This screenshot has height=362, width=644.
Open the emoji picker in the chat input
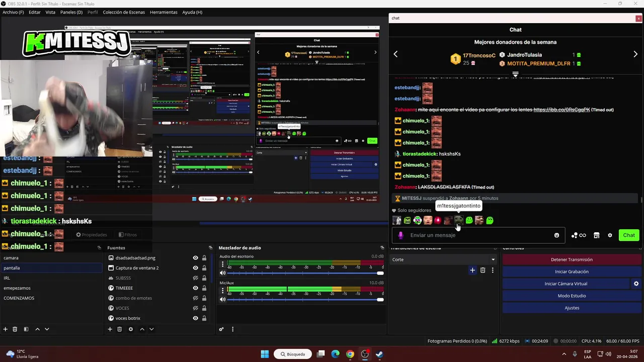[556, 235]
